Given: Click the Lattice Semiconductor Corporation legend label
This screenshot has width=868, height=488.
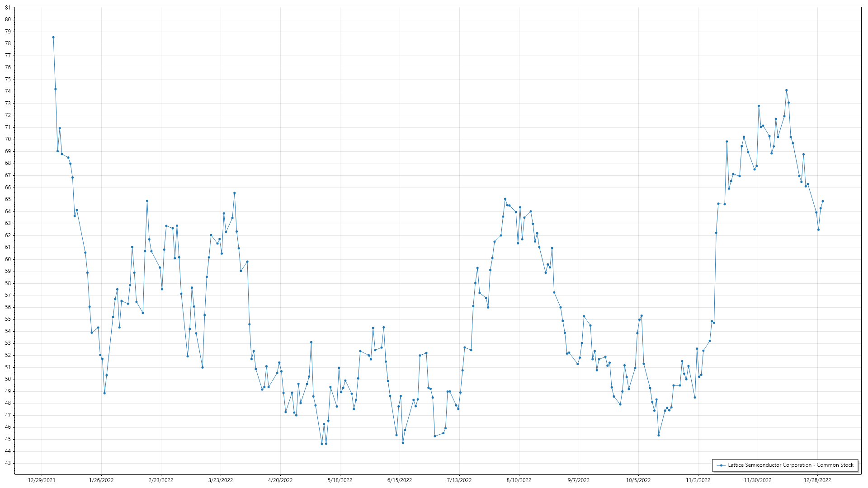Looking at the screenshot, I should (x=790, y=465).
